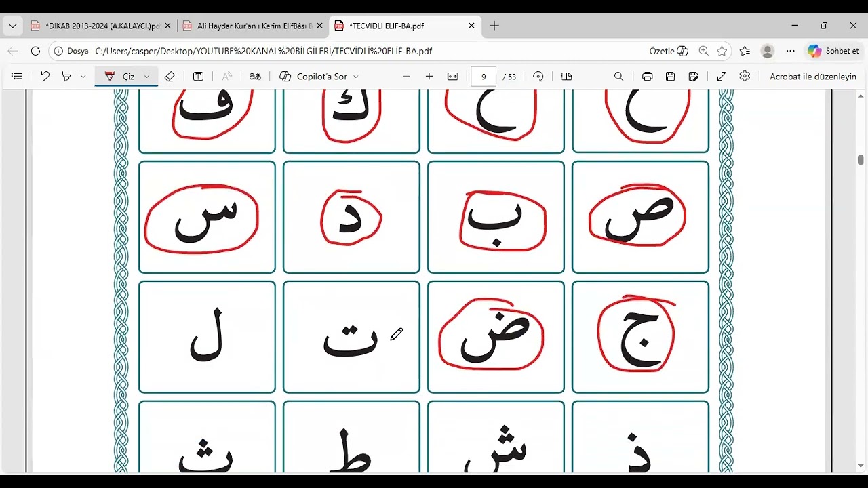Click the circled letter Dad card

point(496,337)
